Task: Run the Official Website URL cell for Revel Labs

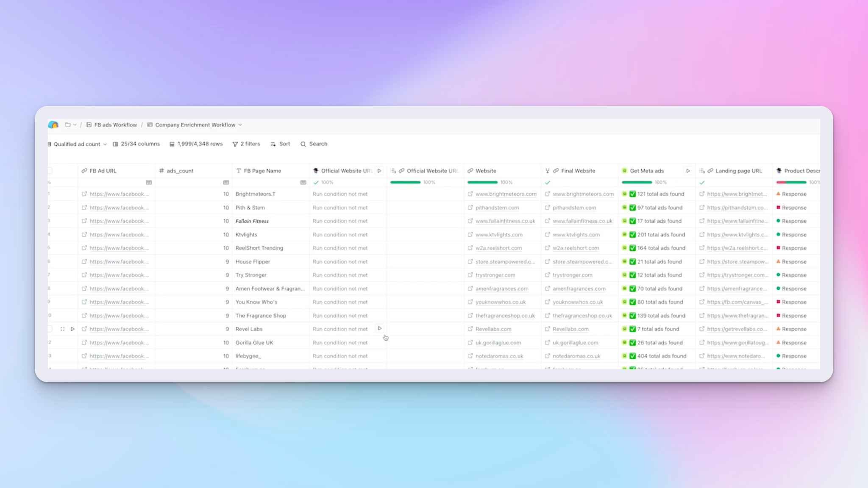Action: pyautogui.click(x=379, y=328)
